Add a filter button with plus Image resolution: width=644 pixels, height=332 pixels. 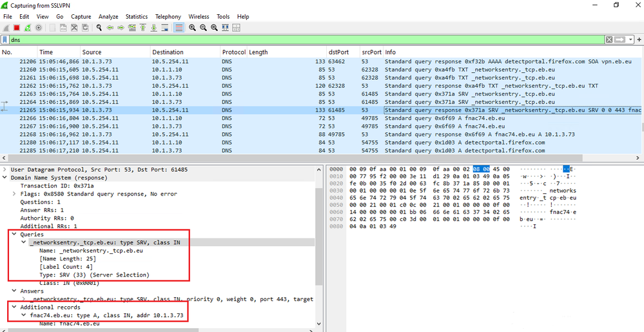(638, 40)
